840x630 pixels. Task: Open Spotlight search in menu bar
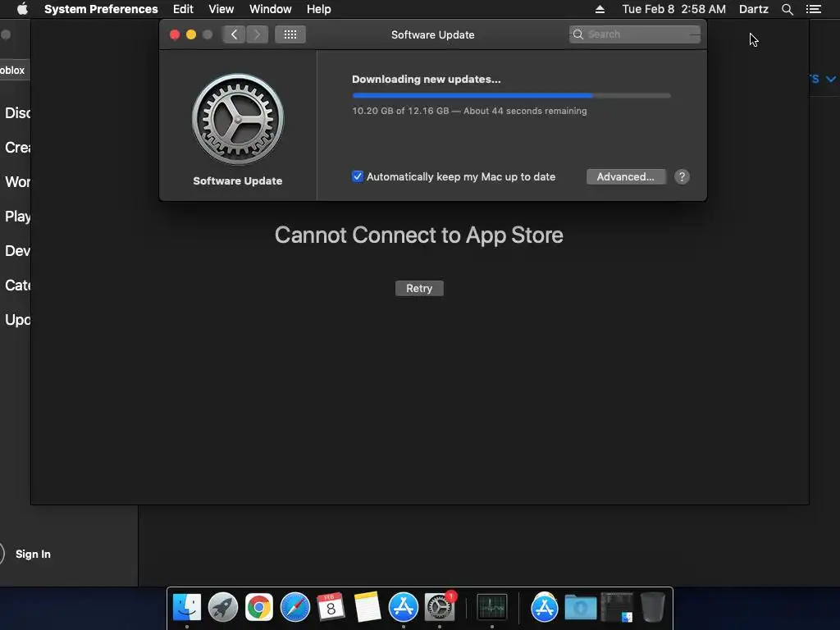click(x=787, y=9)
